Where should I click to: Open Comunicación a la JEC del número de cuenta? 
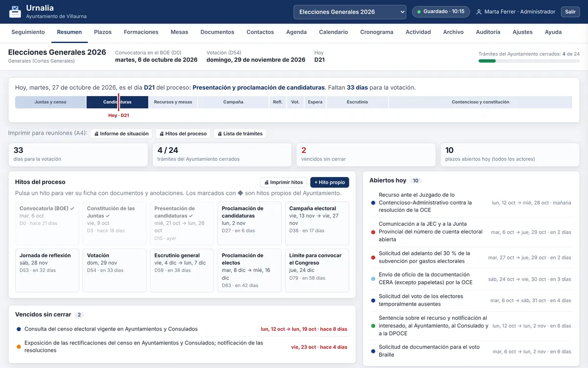click(471, 232)
